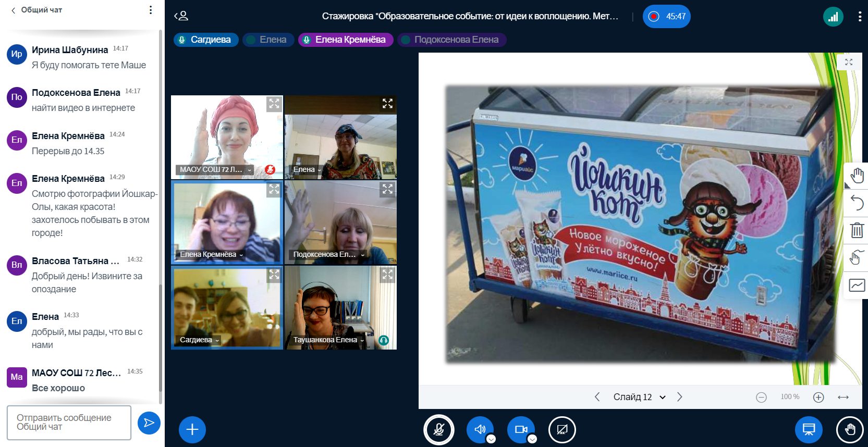Send the chat message with arrow button
The image size is (868, 447).
149,423
